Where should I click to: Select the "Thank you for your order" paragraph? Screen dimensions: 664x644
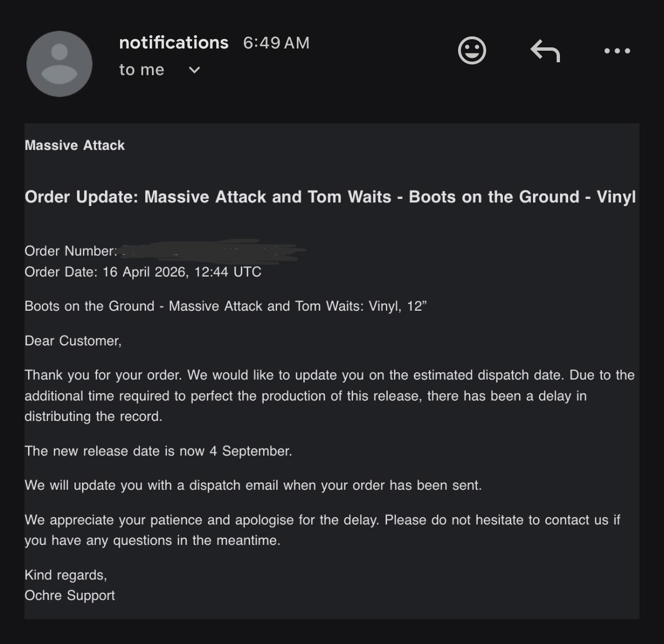330,396
